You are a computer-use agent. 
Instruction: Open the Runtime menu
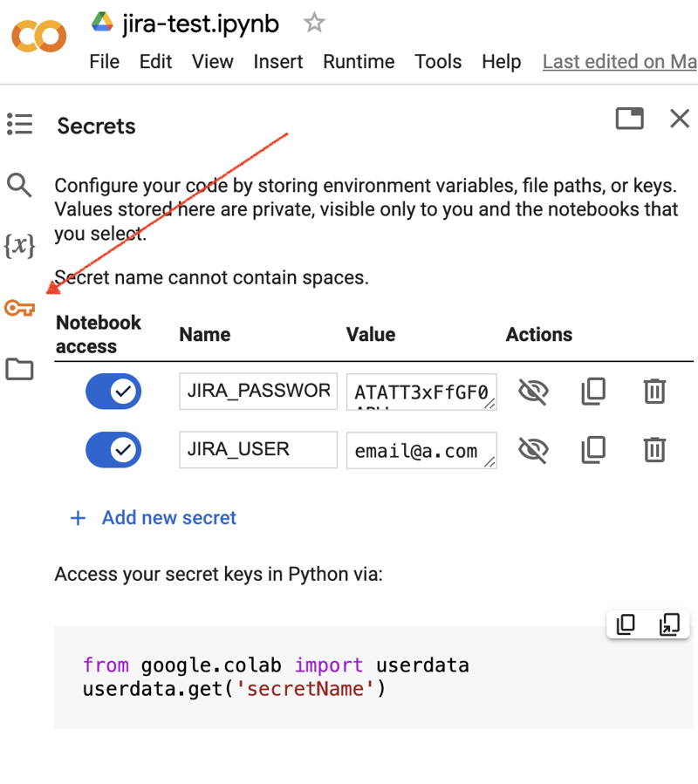359,61
